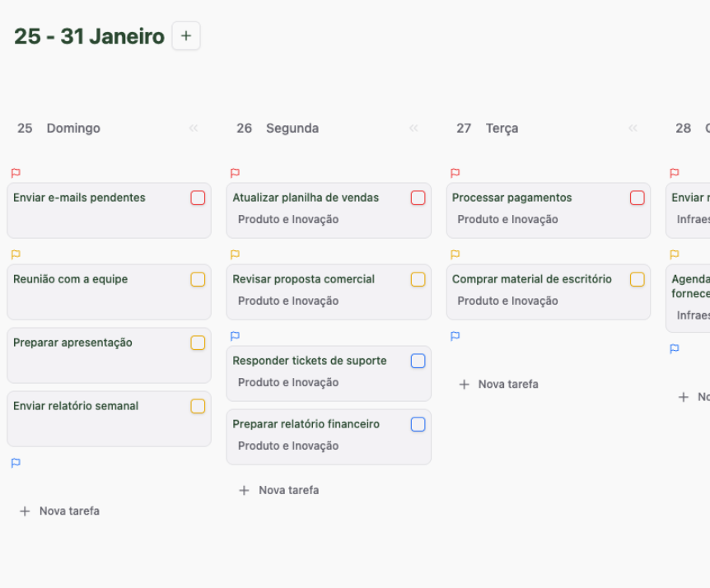Collapse the Terça column with the chevron
The width and height of the screenshot is (710, 588).
click(633, 128)
